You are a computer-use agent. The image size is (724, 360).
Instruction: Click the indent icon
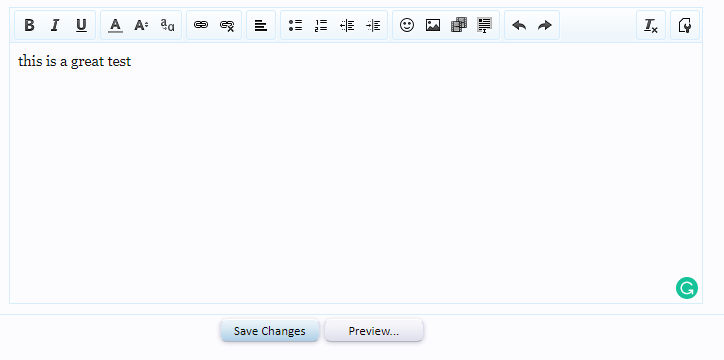[373, 25]
